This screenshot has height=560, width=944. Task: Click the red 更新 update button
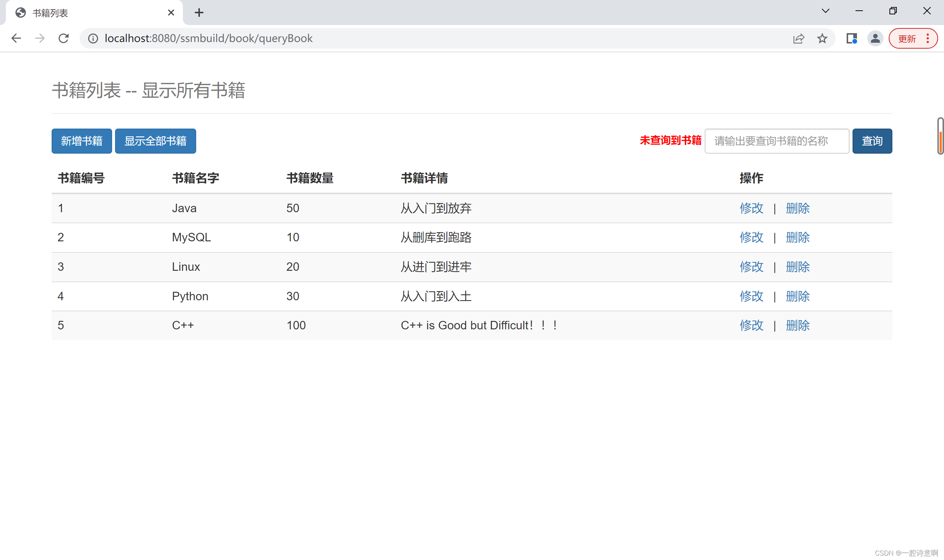point(908,38)
